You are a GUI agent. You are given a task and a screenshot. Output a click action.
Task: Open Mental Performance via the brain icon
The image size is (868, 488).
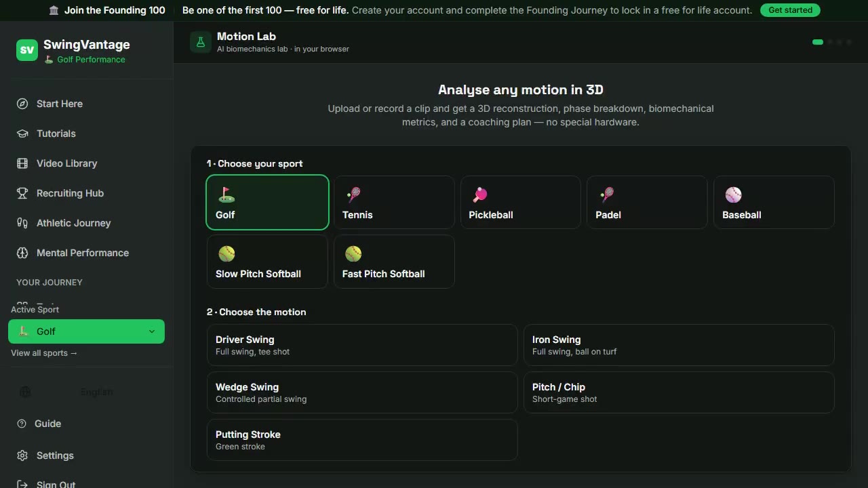[22, 253]
